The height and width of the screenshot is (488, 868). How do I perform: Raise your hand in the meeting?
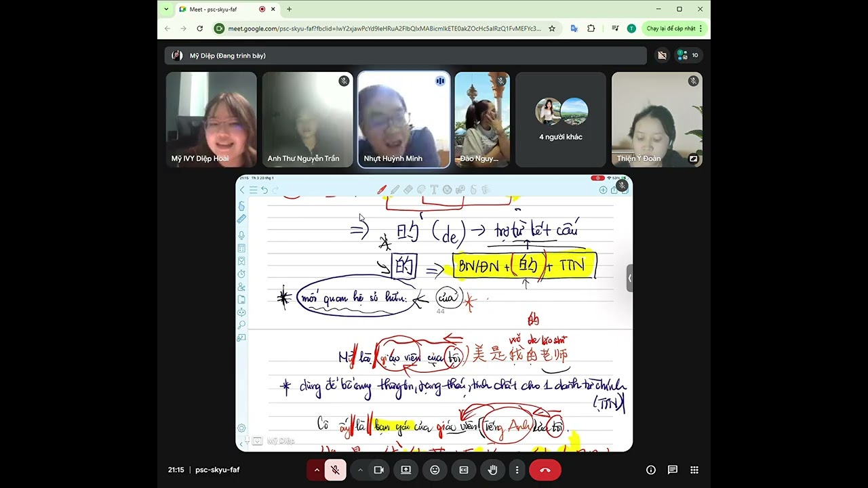493,470
